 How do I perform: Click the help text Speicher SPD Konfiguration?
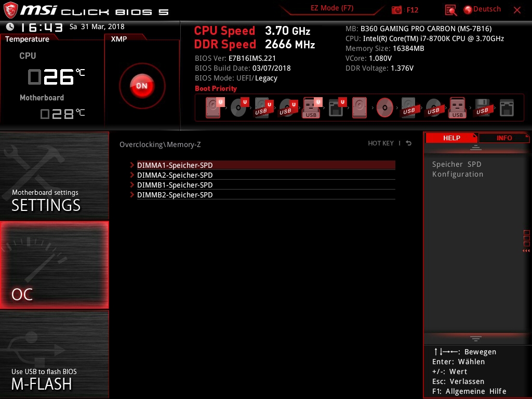pos(457,169)
